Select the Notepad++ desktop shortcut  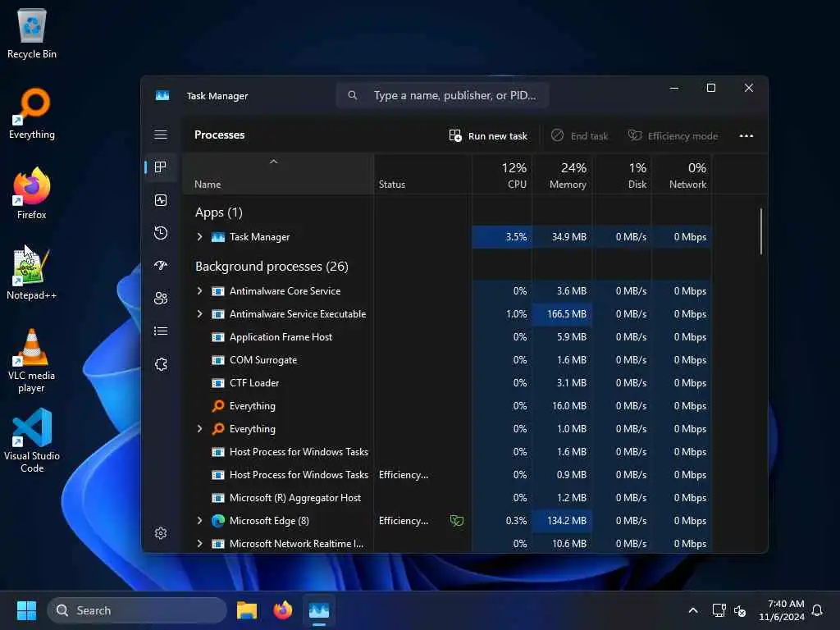pyautogui.click(x=32, y=274)
